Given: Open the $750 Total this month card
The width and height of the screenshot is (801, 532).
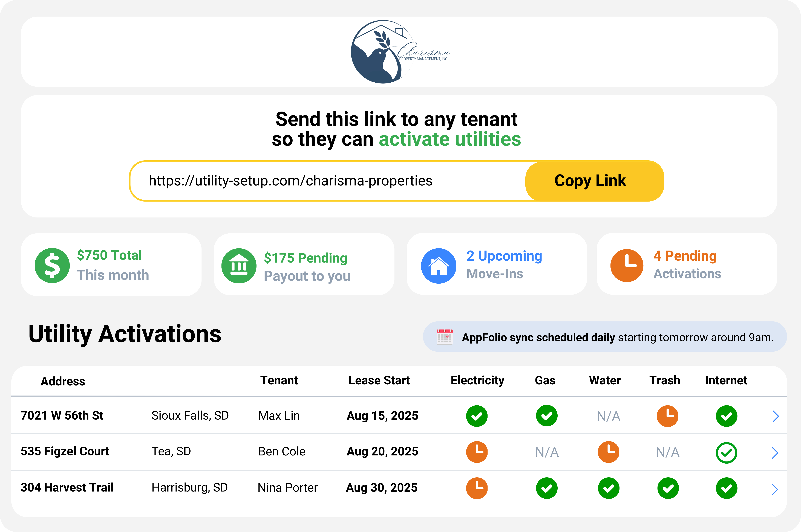Looking at the screenshot, I should [x=111, y=265].
